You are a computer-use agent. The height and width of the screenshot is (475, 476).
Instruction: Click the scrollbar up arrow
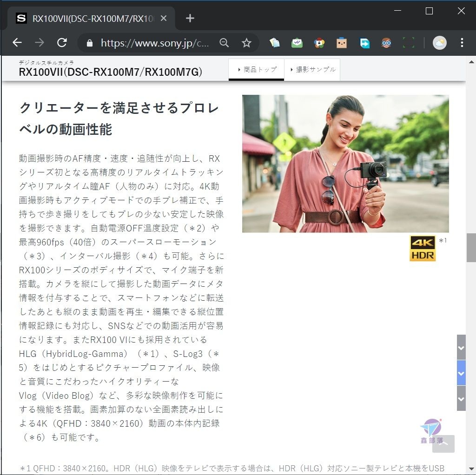(471, 62)
